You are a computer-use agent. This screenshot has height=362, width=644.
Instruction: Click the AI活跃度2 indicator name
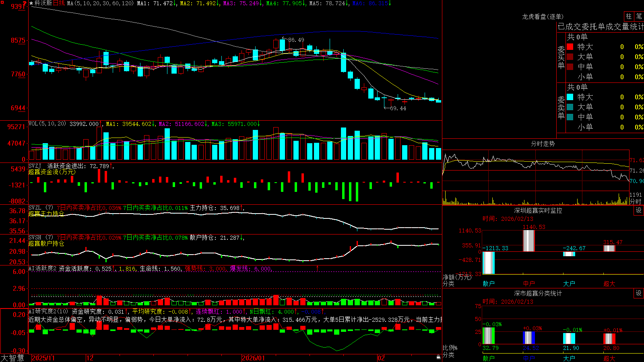coord(43,269)
